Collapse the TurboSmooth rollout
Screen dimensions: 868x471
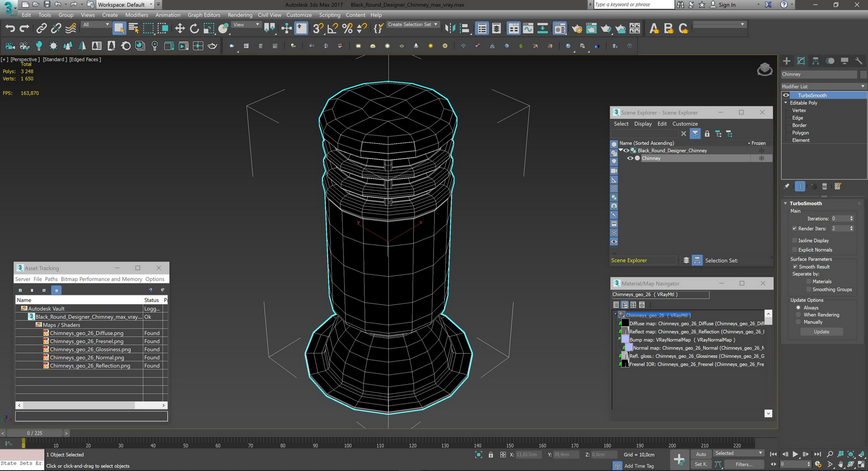click(x=786, y=203)
